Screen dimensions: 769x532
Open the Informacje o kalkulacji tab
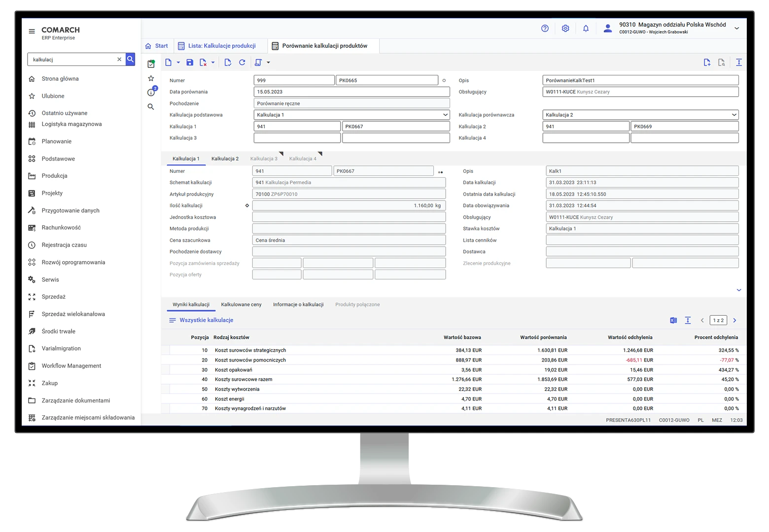[x=298, y=304]
